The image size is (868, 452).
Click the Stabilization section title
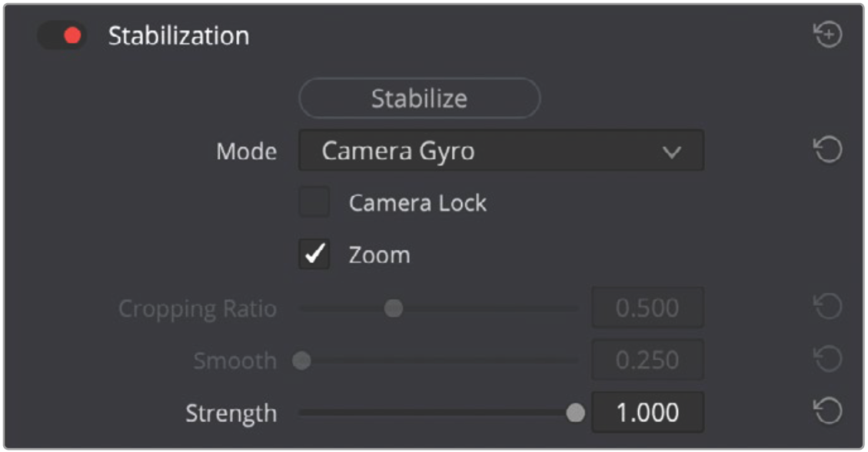[x=178, y=36]
